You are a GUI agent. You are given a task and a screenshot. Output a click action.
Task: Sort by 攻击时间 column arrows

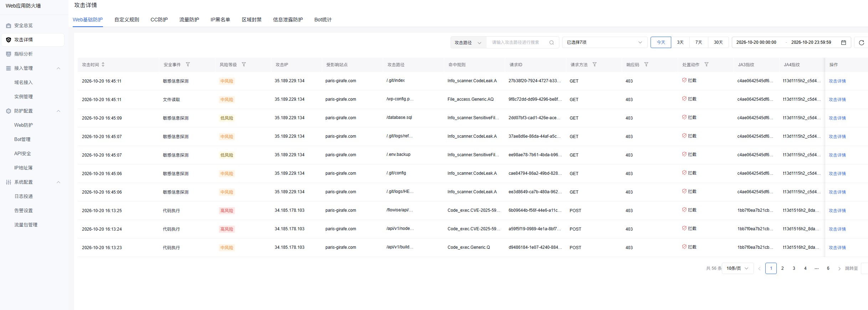pyautogui.click(x=103, y=65)
